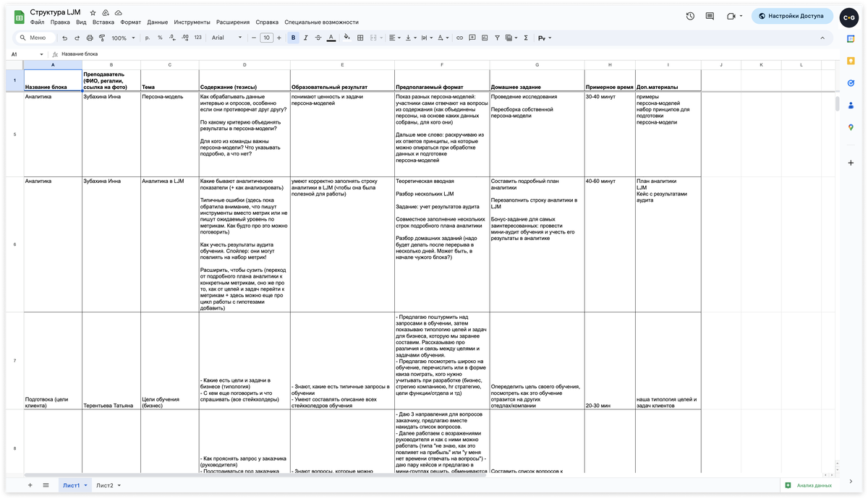Check the cloud save status icon

tap(119, 13)
